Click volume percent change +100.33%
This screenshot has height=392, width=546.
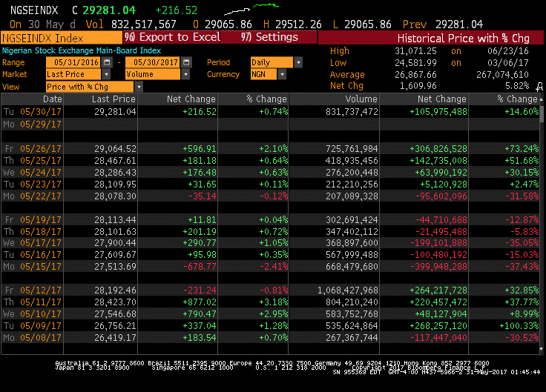(519, 325)
